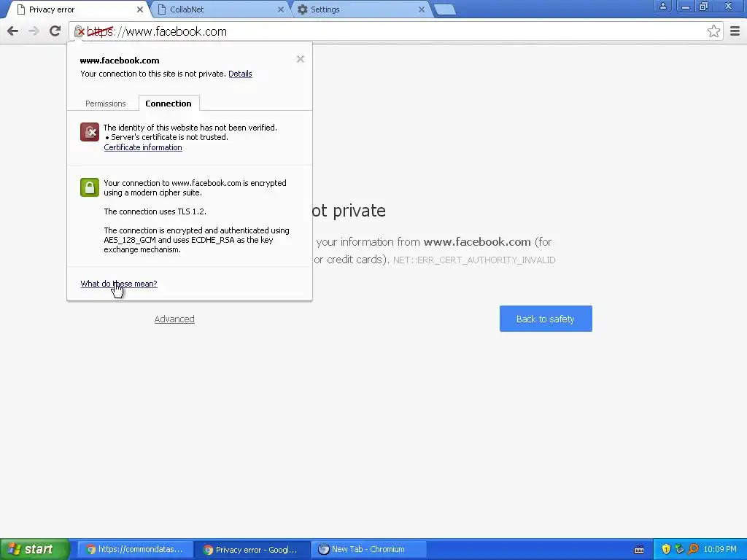Viewport: 747px width, 560px height.
Task: Switch to commondatas taskbar window
Action: tap(135, 549)
